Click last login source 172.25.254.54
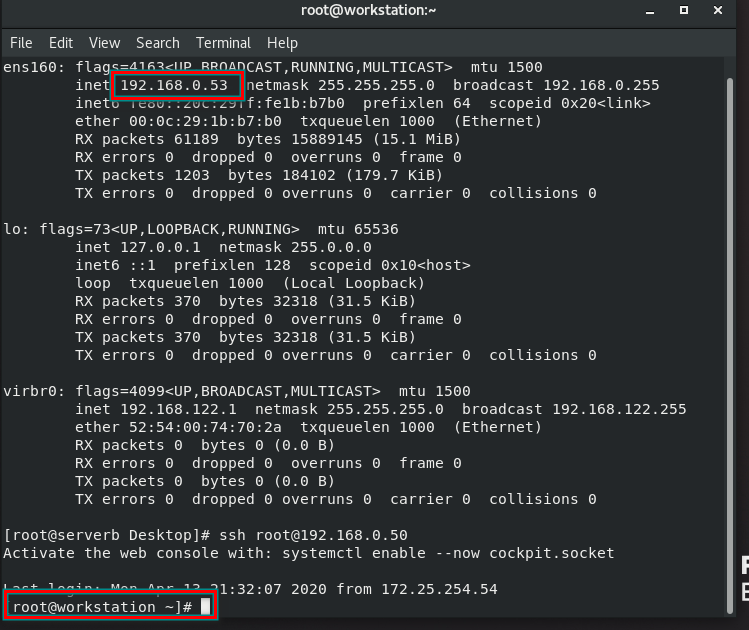The image size is (749, 630). 439,589
